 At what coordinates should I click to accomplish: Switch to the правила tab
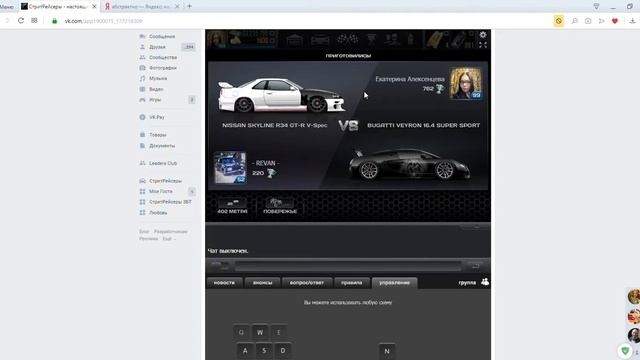[x=352, y=282]
